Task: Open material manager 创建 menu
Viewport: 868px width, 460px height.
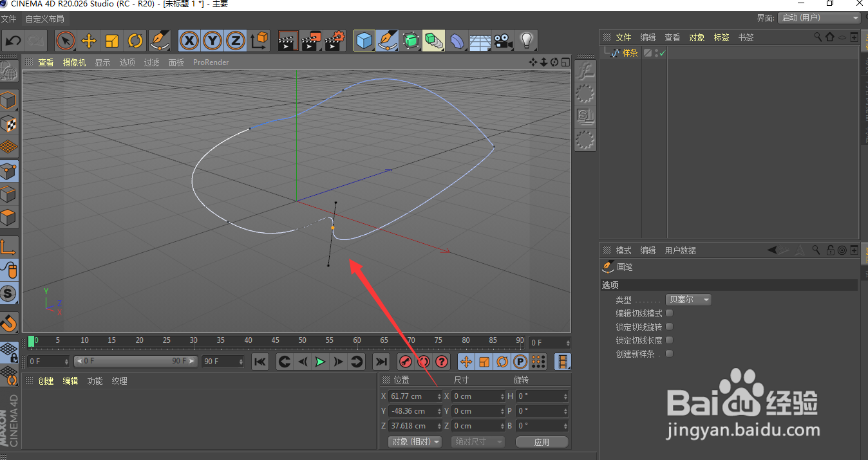Action: (x=46, y=381)
